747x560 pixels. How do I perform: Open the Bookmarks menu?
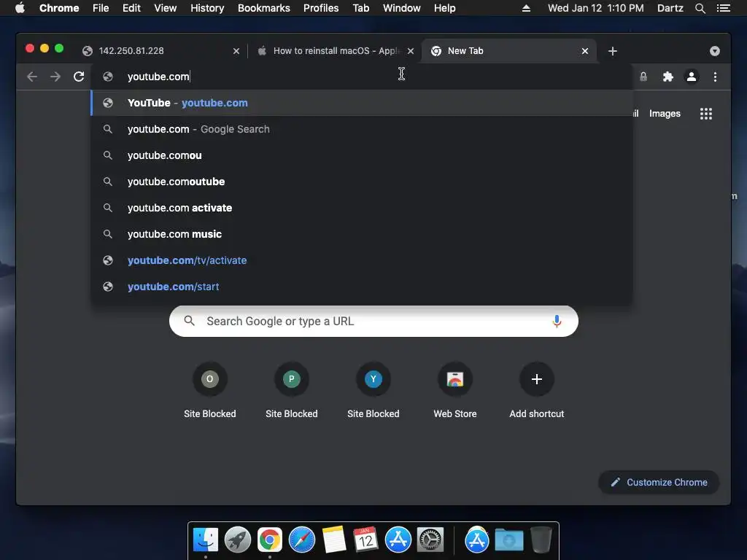coord(264,8)
